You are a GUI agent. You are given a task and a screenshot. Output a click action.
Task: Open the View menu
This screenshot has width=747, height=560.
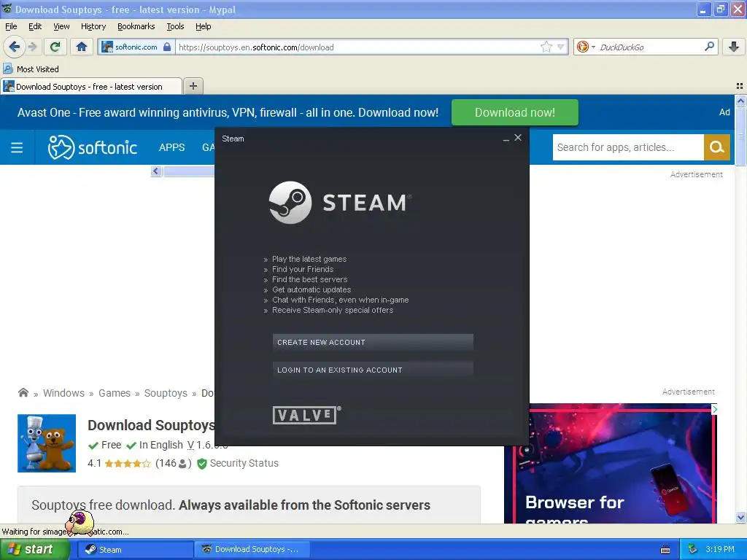point(61,26)
